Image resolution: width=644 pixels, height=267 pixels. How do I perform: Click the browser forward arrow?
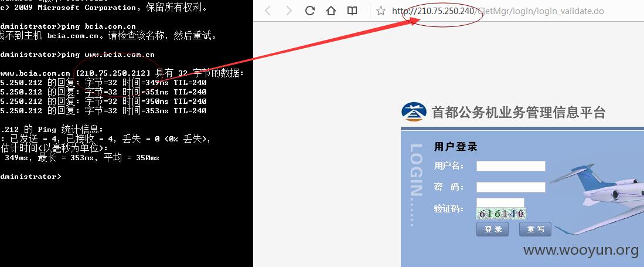click(x=289, y=11)
